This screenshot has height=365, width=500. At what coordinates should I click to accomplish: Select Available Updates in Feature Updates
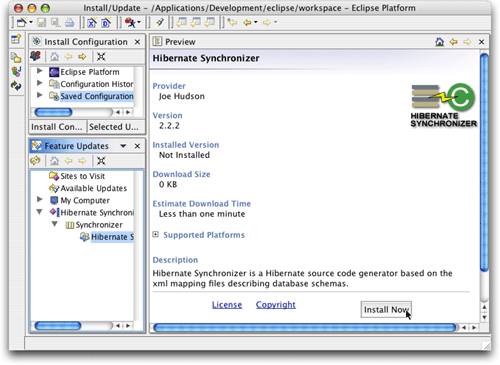point(94,188)
